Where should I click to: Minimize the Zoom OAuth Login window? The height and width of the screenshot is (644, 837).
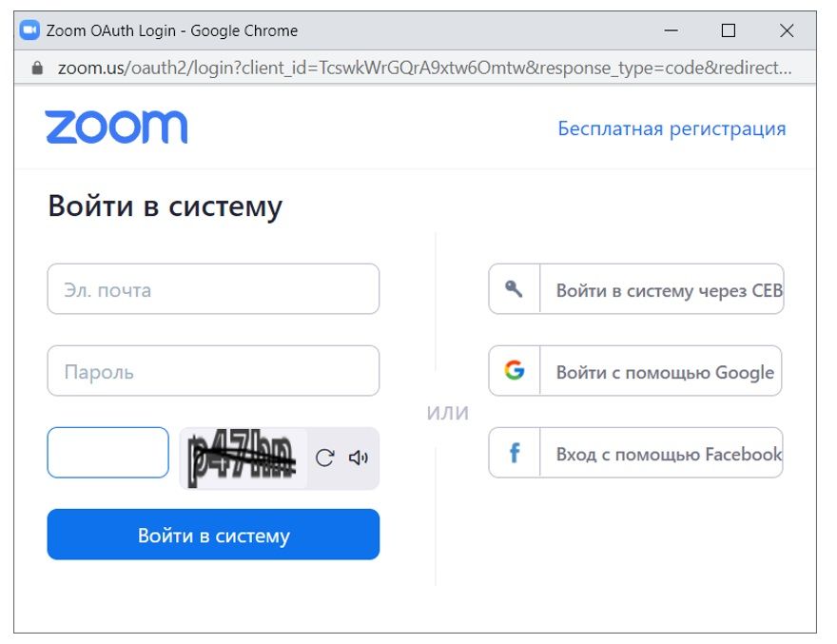[x=671, y=30]
